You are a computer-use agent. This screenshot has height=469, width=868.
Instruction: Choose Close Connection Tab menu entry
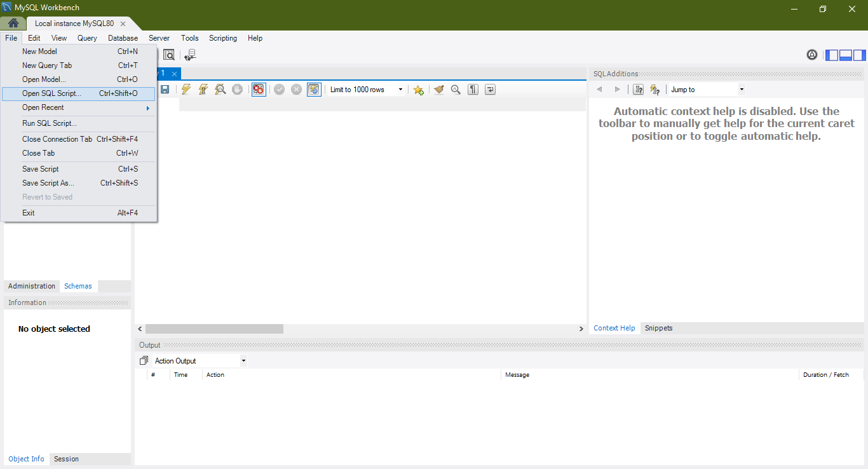coord(79,139)
